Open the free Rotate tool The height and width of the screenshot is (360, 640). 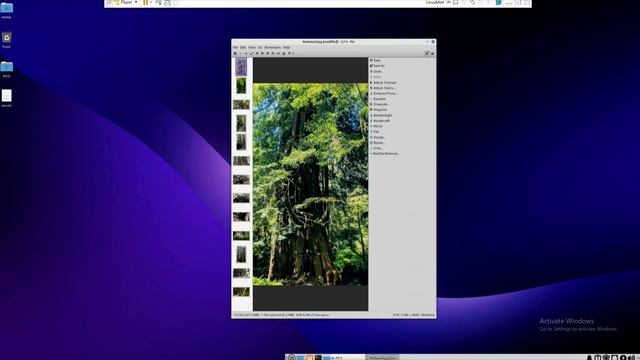pos(378,137)
